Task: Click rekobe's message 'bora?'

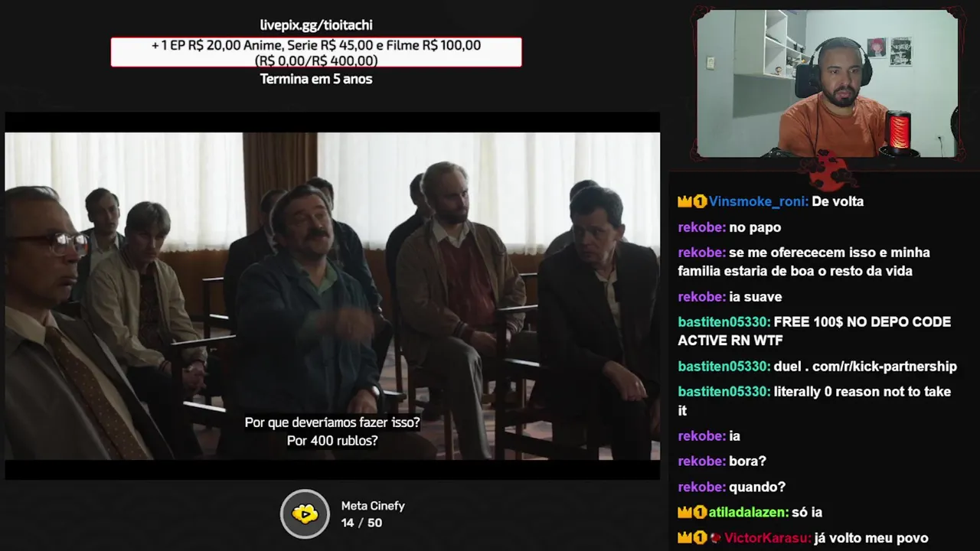Action: point(747,461)
